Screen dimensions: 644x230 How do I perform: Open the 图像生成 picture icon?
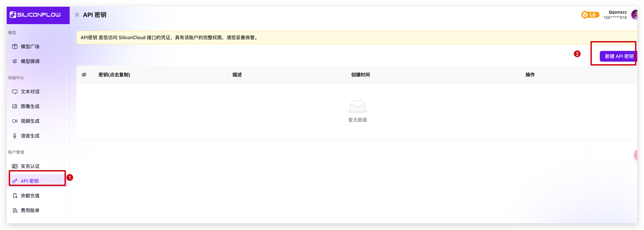[x=15, y=106]
